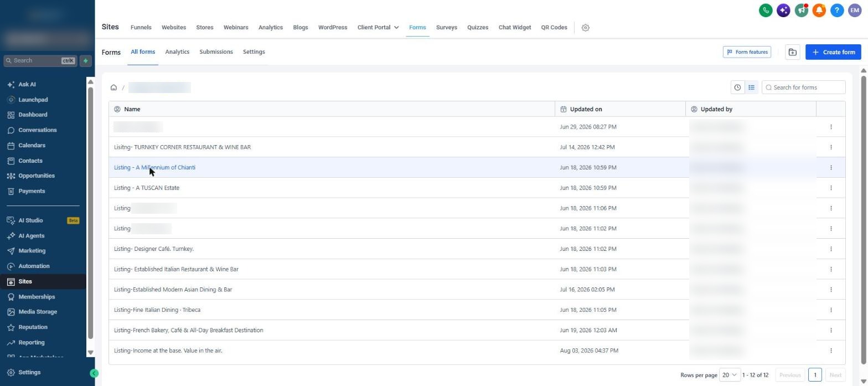Open actions menu for Income at the base row
The image size is (868, 386).
pyautogui.click(x=831, y=351)
